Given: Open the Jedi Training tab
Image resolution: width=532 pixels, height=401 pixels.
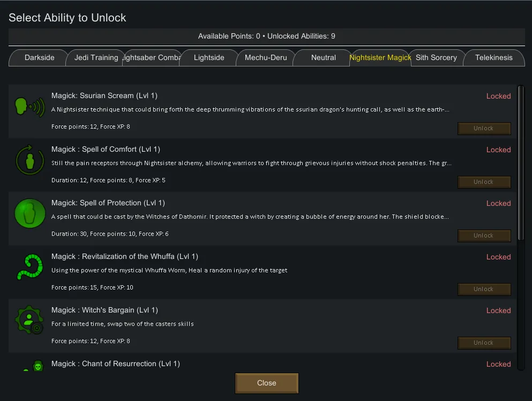Looking at the screenshot, I should point(96,58).
